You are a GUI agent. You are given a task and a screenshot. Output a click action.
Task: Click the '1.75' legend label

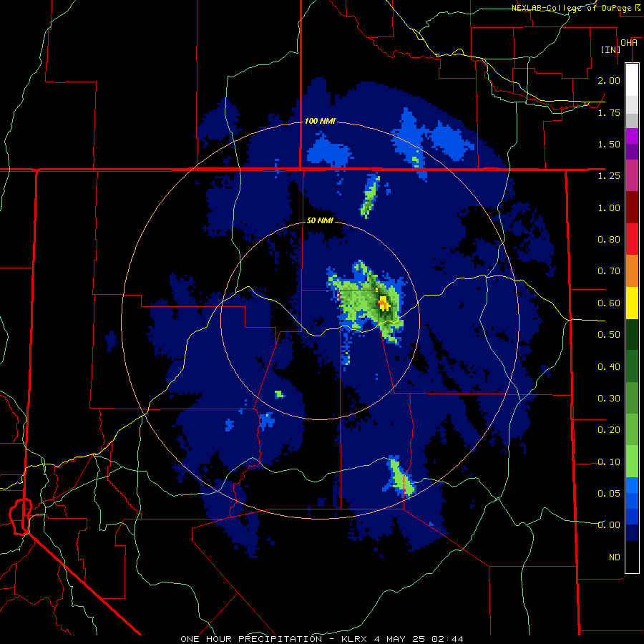pyautogui.click(x=609, y=112)
